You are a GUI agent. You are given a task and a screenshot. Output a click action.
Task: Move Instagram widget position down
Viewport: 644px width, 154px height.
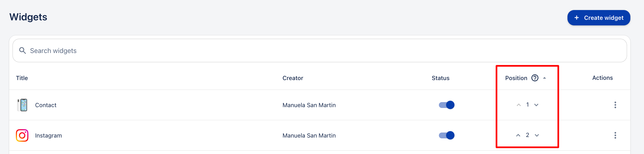(x=537, y=135)
